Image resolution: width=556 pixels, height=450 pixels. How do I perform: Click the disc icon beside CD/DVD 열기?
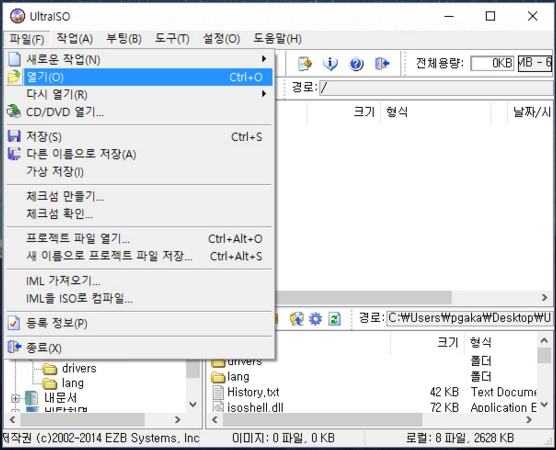[x=14, y=111]
